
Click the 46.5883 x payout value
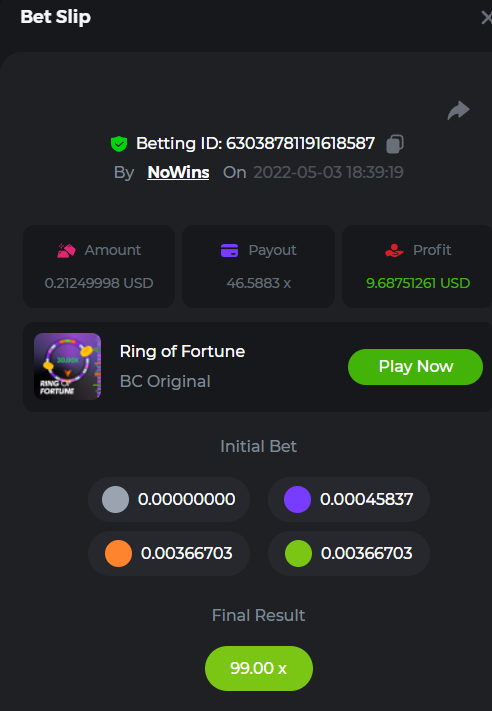[258, 283]
